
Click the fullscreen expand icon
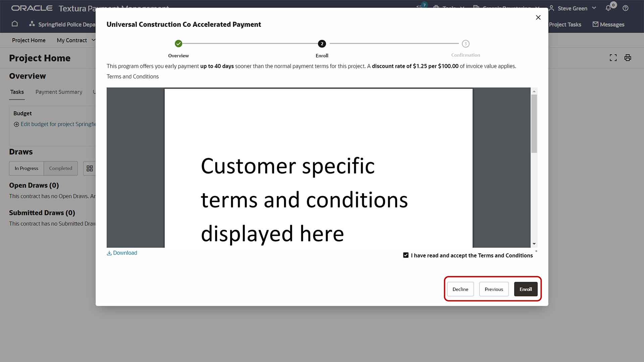coord(613,58)
